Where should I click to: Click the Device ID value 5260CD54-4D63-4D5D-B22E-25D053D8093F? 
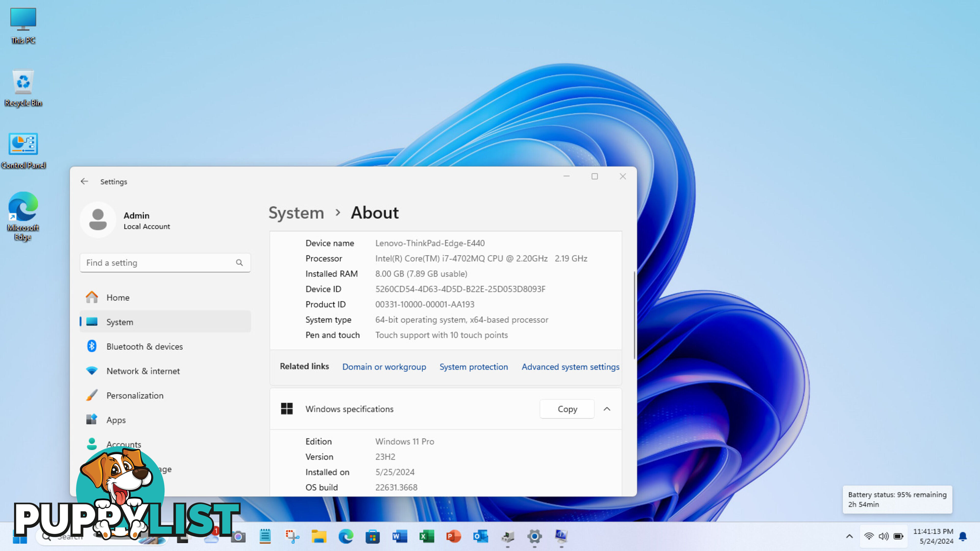click(x=460, y=289)
